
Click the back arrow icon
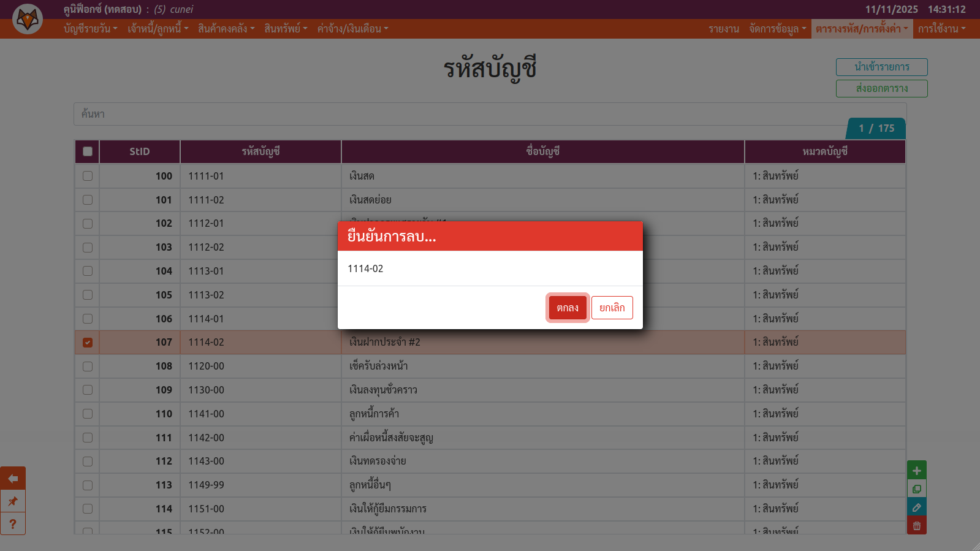(13, 478)
